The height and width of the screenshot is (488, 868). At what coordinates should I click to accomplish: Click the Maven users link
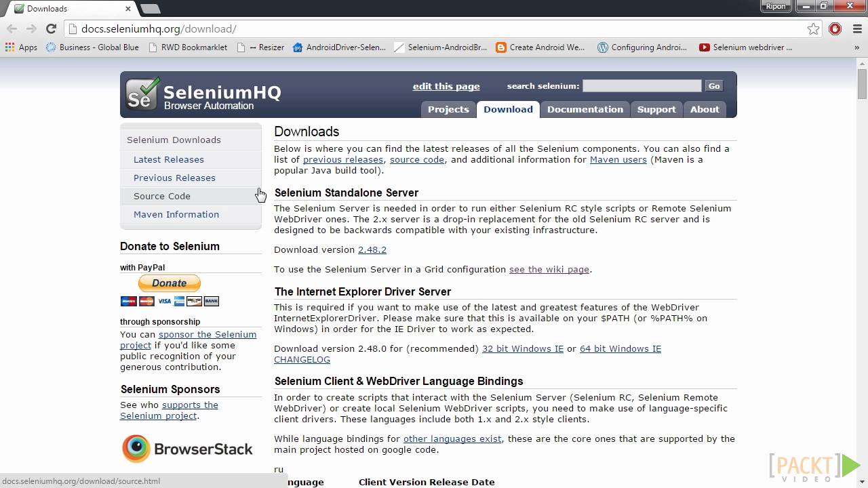[618, 159]
